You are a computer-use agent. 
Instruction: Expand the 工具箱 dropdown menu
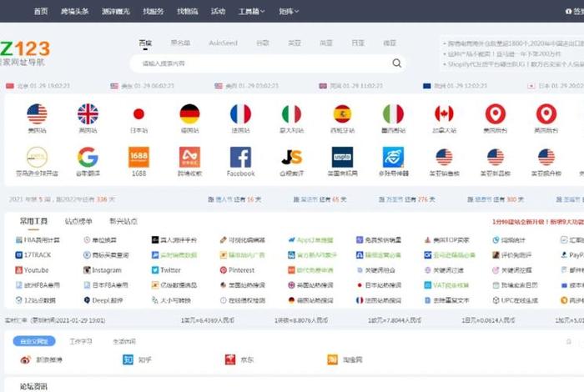[x=251, y=11]
